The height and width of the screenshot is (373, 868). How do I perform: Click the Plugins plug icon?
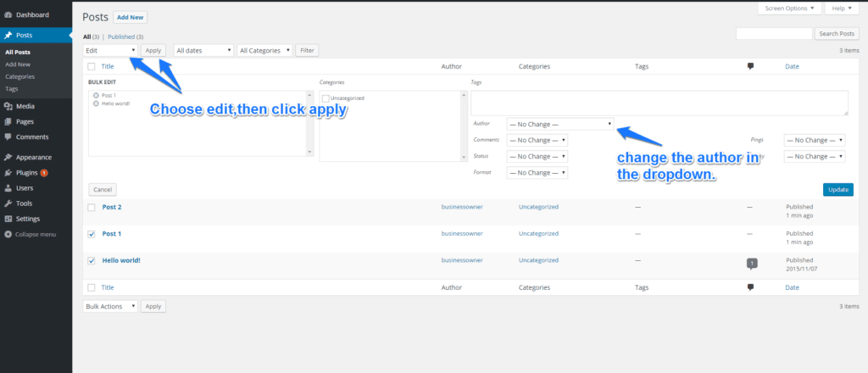pos(8,173)
